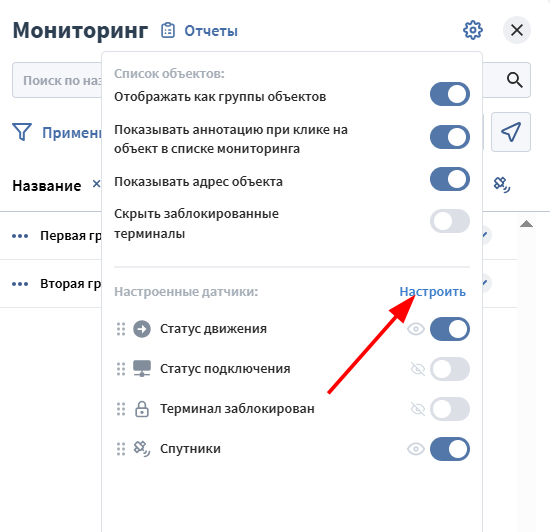Screen dimensions: 550x532
Task: Toggle Отображать как группы объектов switch
Action: point(450,94)
